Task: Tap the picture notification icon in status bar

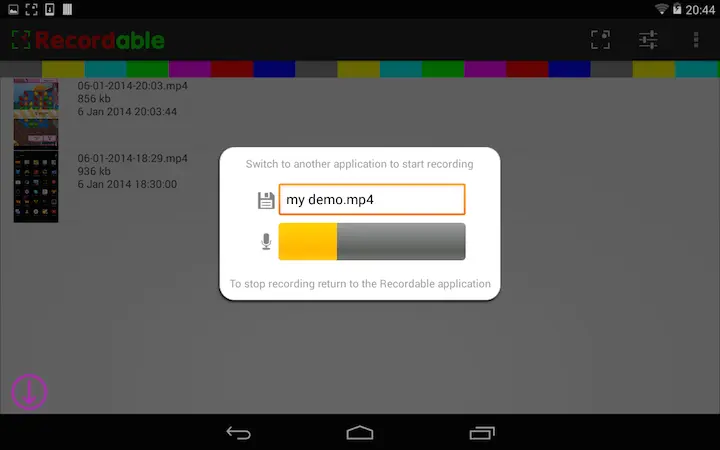Action: pyautogui.click(x=13, y=9)
